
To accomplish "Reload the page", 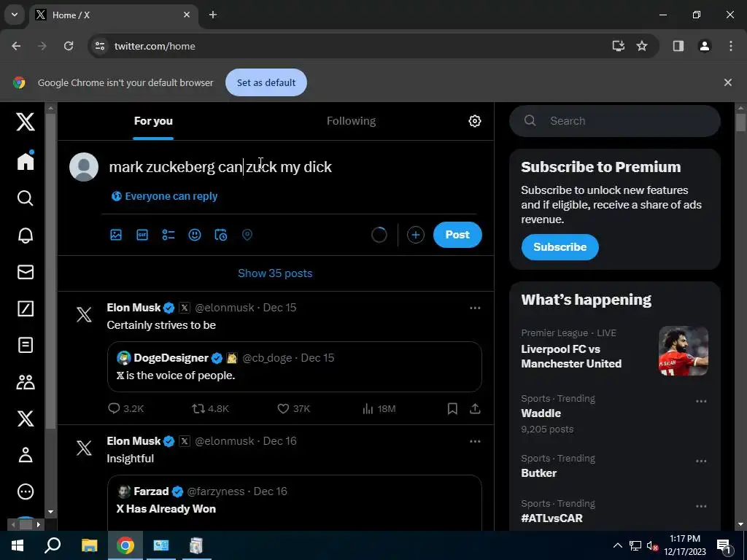I will 69,46.
